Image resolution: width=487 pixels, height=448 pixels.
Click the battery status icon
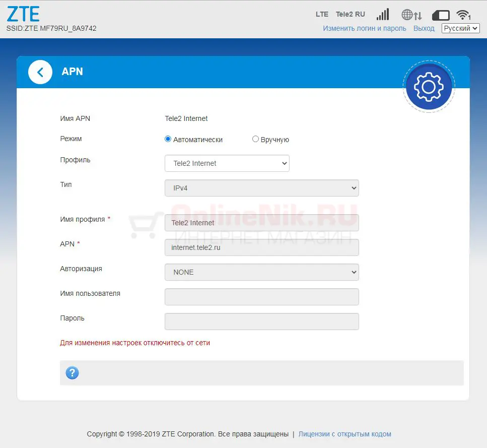pyautogui.click(x=441, y=15)
